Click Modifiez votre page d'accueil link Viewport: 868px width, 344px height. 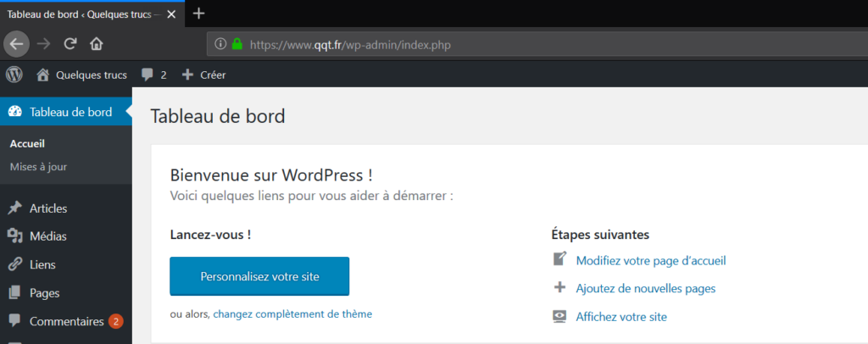point(650,260)
